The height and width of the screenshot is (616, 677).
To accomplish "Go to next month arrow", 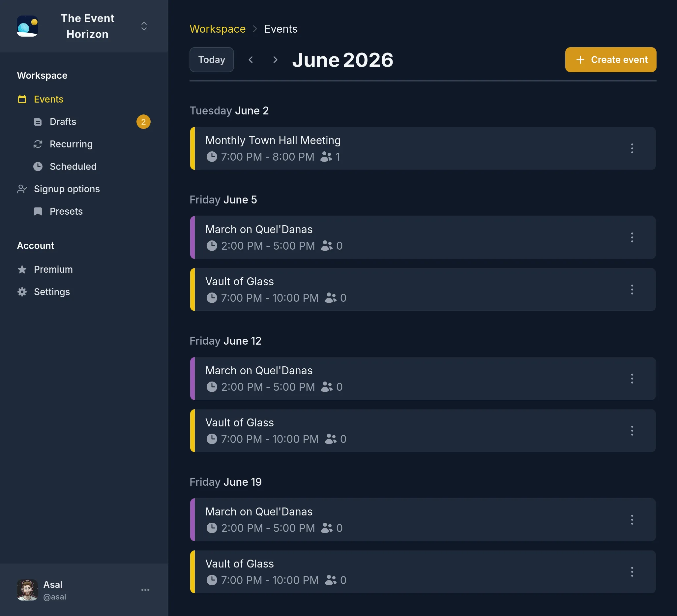I will click(275, 60).
